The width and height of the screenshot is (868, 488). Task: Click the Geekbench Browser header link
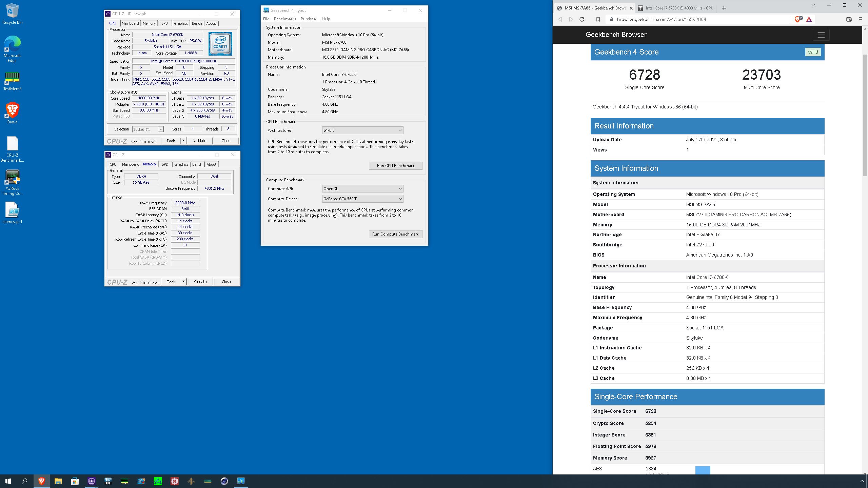pos(616,35)
